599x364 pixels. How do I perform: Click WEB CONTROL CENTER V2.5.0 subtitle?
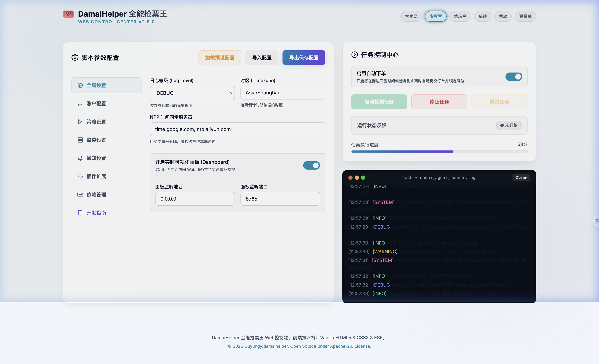116,22
